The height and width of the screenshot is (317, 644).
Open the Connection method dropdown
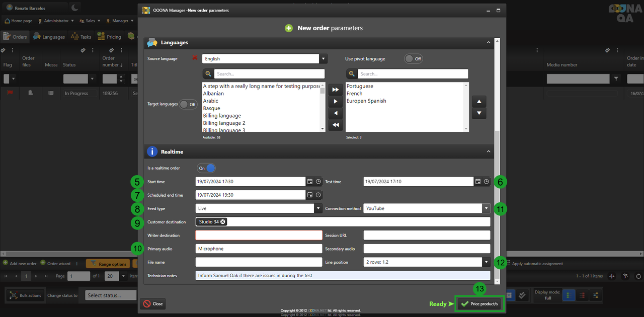[x=486, y=208]
